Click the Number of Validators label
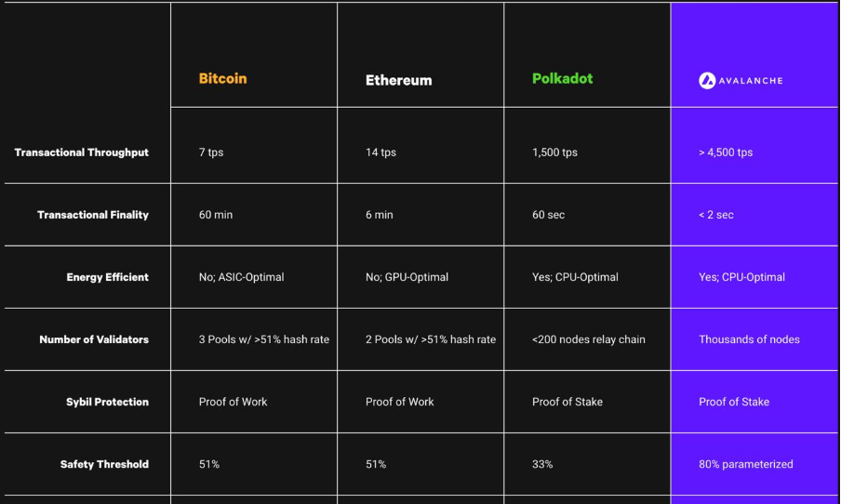 [x=94, y=339]
